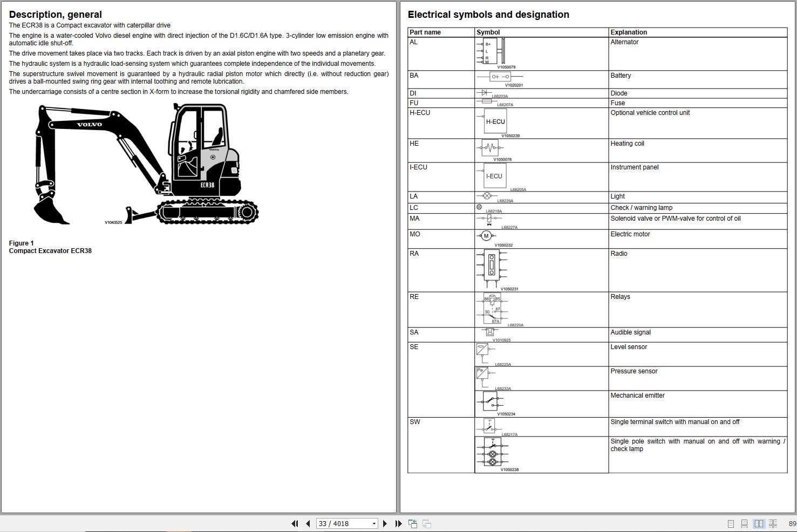The width and height of the screenshot is (797, 532).
Task: Go to the first page
Action: [x=295, y=523]
